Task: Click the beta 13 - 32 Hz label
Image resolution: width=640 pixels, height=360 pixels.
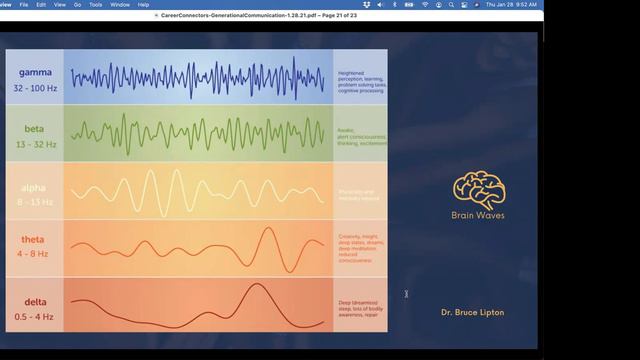Action: point(36,136)
